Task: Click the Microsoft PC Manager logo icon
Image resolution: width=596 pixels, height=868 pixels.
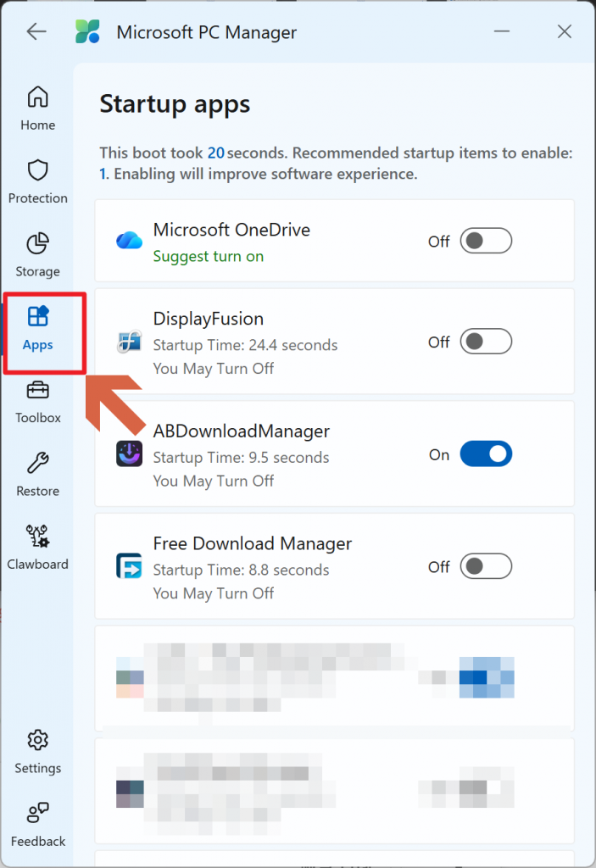Action: click(x=87, y=31)
